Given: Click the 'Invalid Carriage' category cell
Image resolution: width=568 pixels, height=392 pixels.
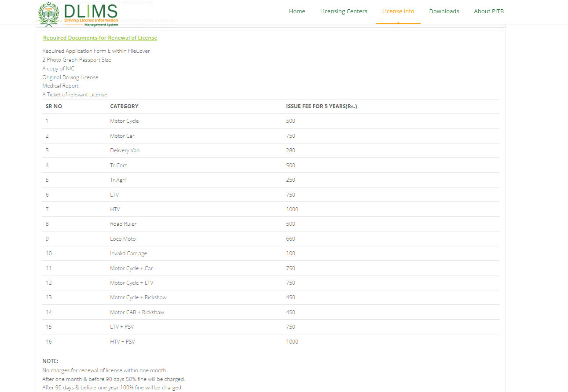Looking at the screenshot, I should 128,253.
